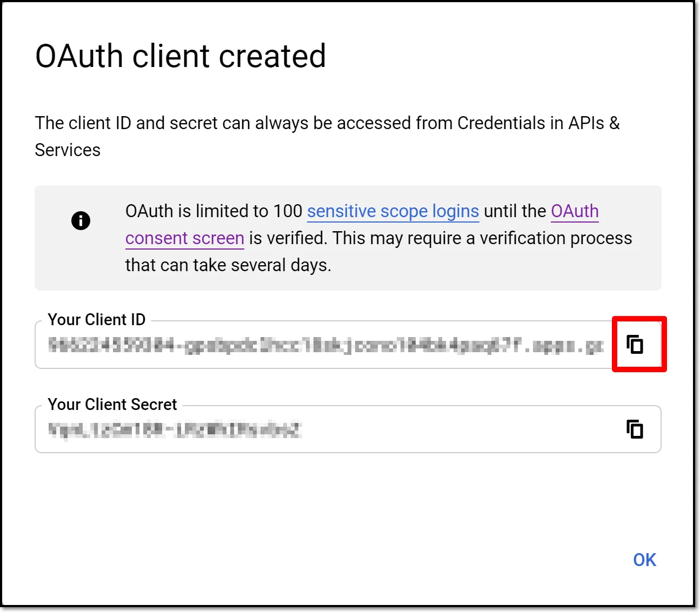The image size is (700, 612).
Task: Click the info icon in the notice
Action: coord(81,220)
